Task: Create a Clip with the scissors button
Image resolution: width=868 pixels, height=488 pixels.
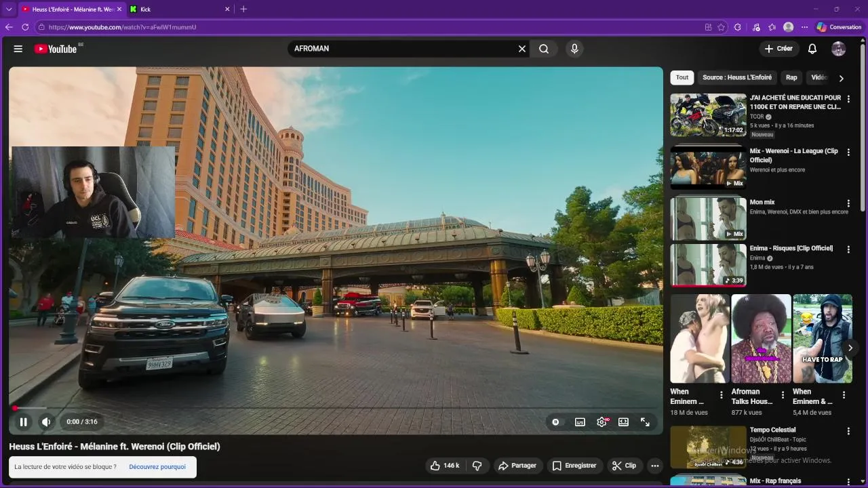Action: pos(624,466)
